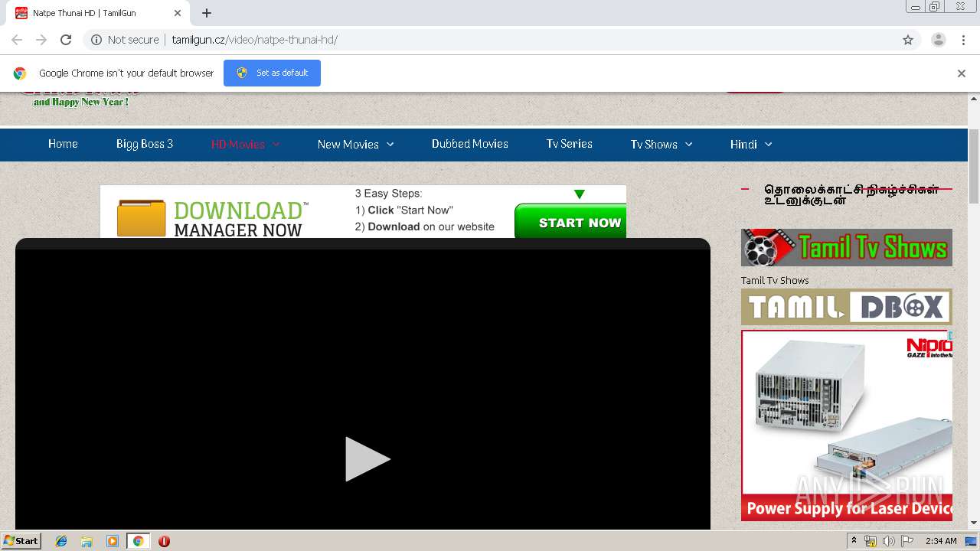Close the Natpe Thunai HD tab

(x=178, y=13)
